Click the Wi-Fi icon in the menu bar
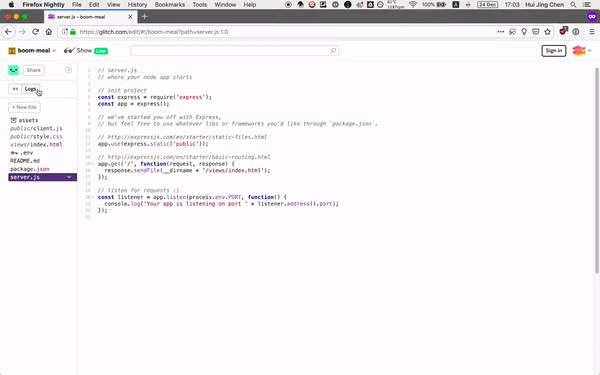 (413, 5)
